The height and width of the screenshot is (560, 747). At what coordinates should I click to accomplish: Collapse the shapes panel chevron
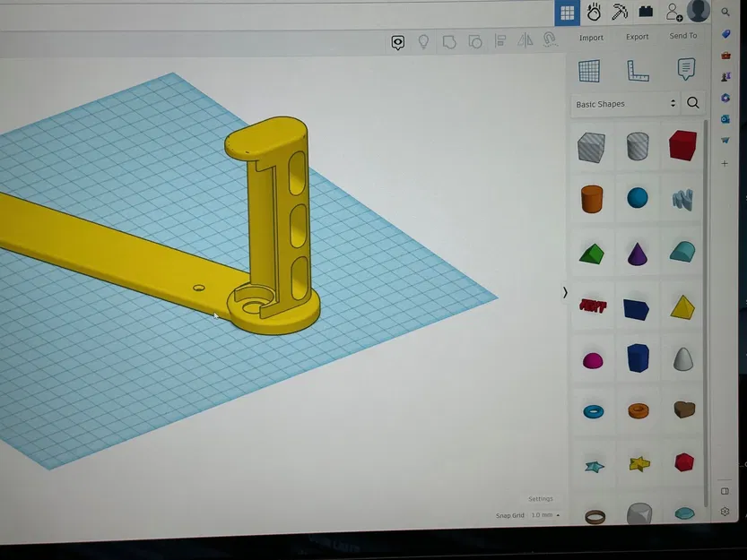click(565, 292)
